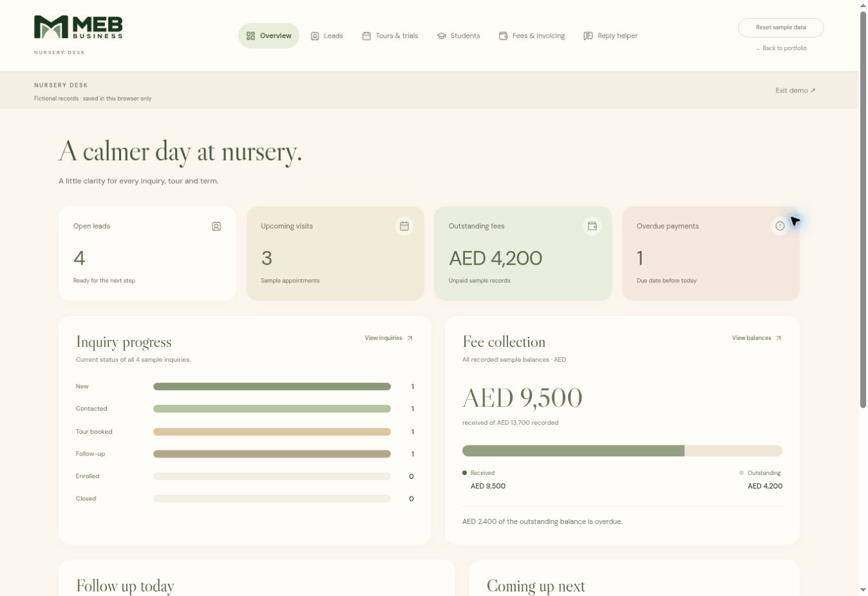Click the Open leads card person icon
This screenshot has width=868, height=596.
pos(216,227)
